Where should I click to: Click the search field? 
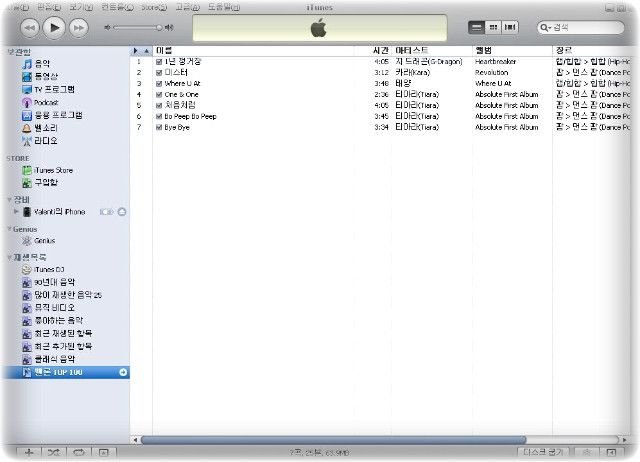click(x=581, y=27)
